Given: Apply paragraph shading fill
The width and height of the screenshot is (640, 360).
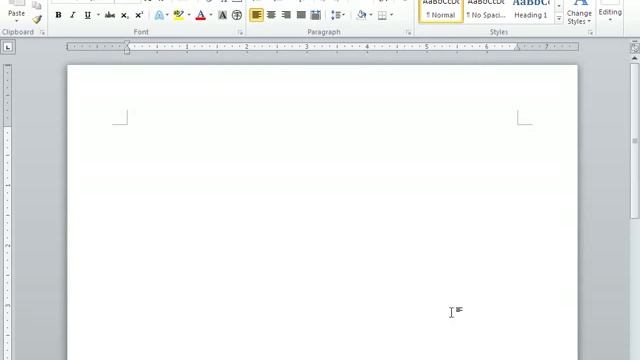Looking at the screenshot, I should (x=361, y=15).
